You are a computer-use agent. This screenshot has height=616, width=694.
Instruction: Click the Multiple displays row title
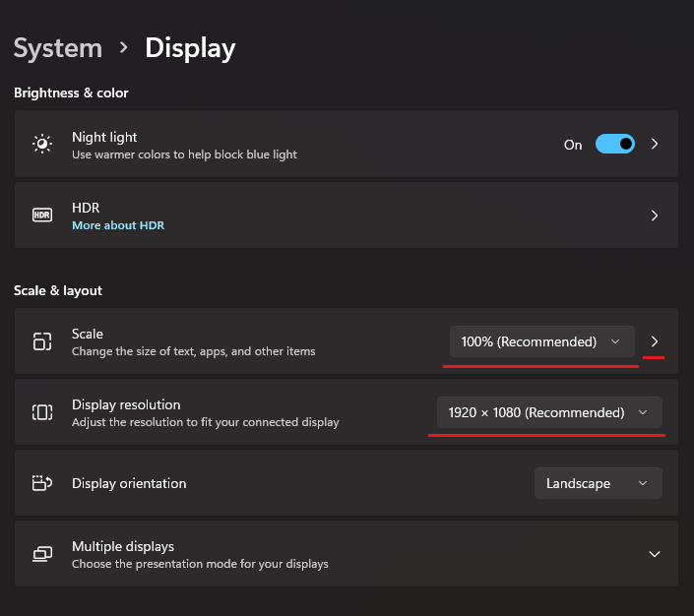coord(123,546)
